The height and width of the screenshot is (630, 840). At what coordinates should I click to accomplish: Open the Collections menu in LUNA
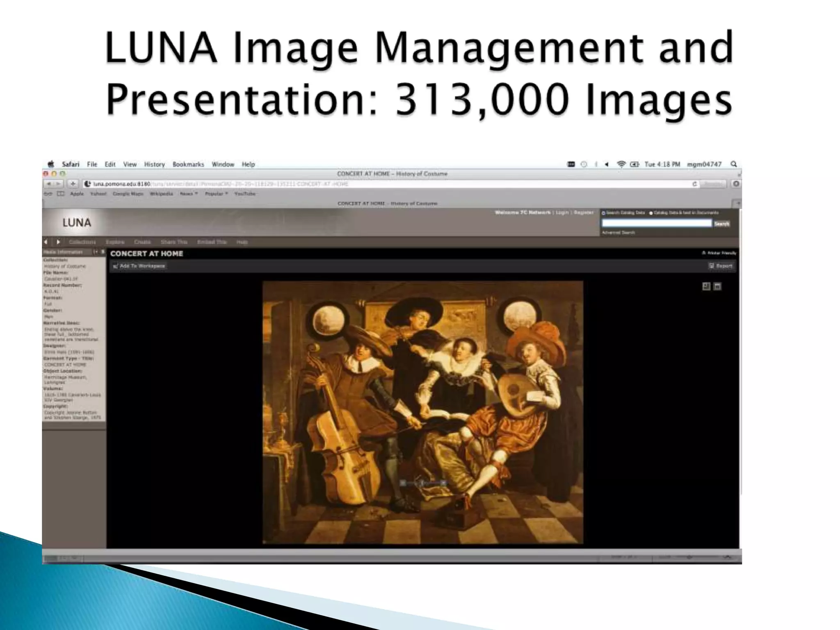(x=82, y=242)
